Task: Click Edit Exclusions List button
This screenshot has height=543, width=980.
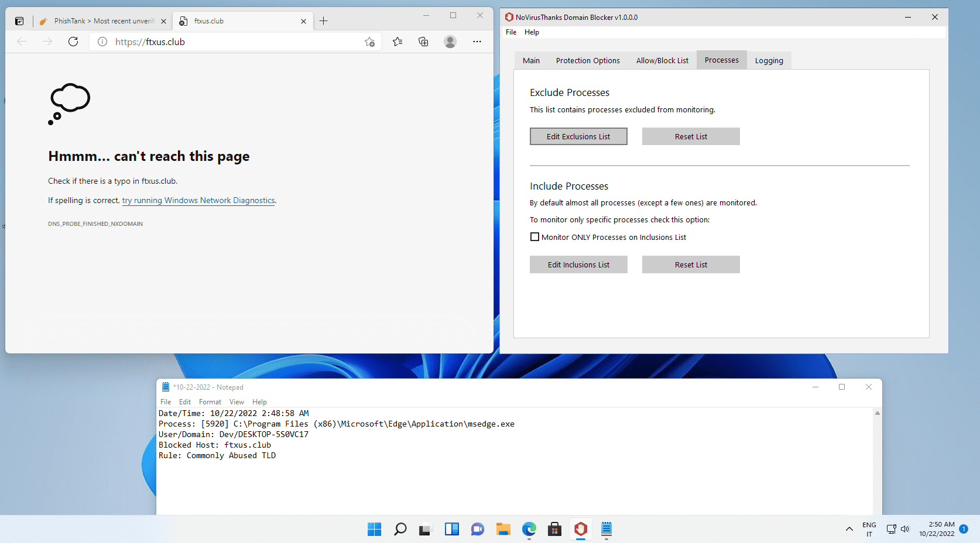Action: pos(578,136)
